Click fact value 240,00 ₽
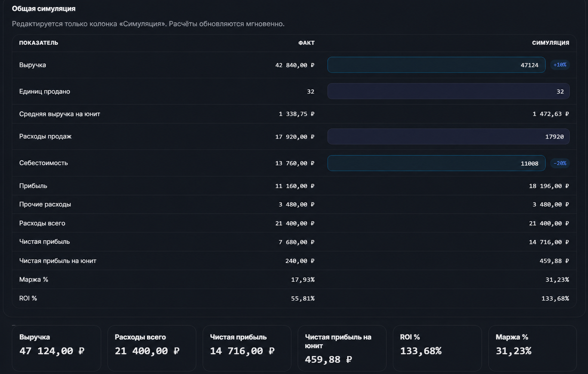 pos(300,261)
